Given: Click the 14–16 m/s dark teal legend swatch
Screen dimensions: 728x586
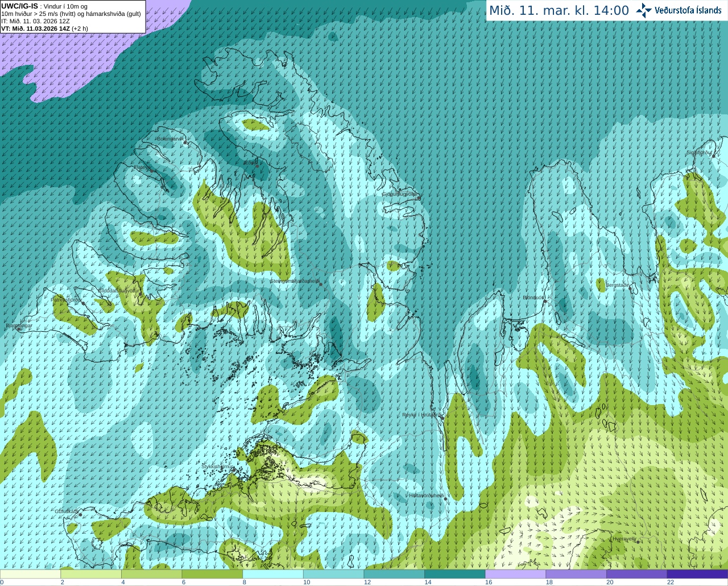Looking at the screenshot, I should tap(455, 574).
